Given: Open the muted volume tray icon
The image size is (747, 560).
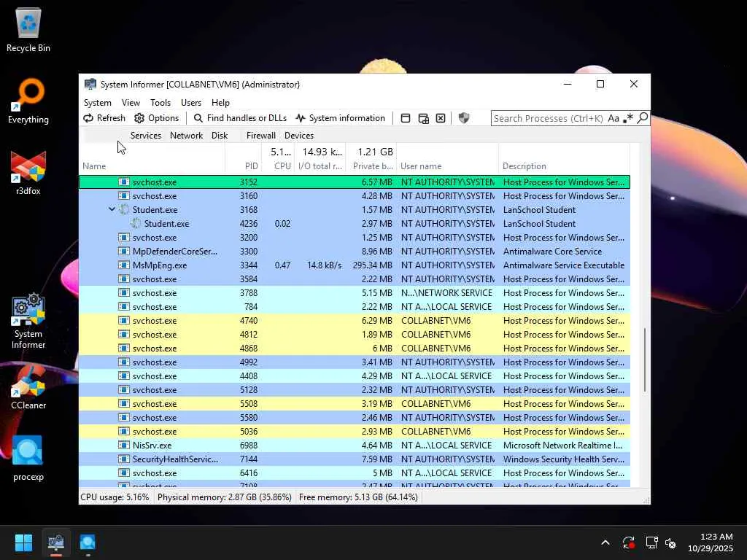Looking at the screenshot, I should pyautogui.click(x=670, y=542).
